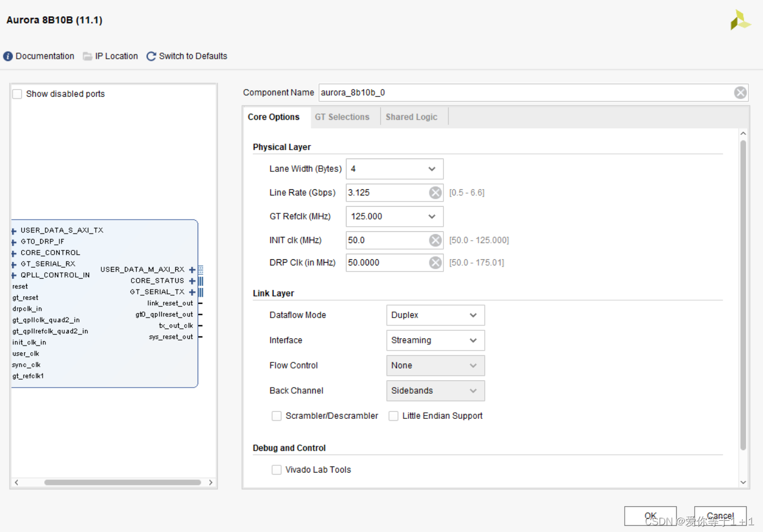Expand CORE_CONTROL port plus icon
Image resolution: width=763 pixels, height=532 pixels.
pos(14,253)
